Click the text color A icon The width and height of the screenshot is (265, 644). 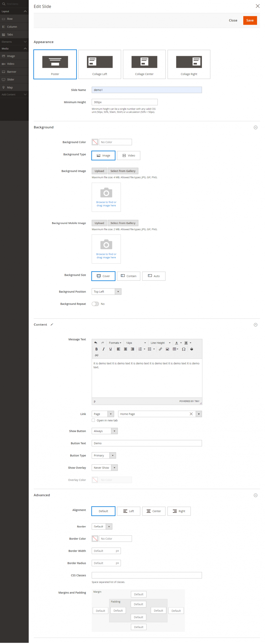pos(176,343)
